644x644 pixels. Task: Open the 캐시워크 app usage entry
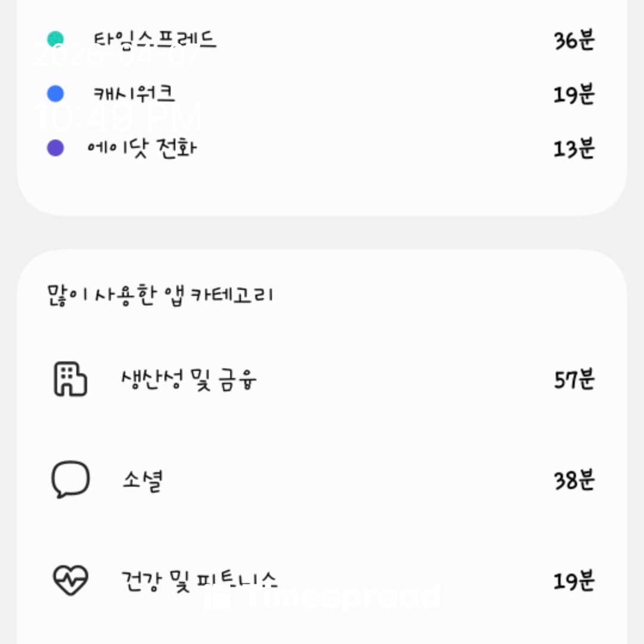134,94
